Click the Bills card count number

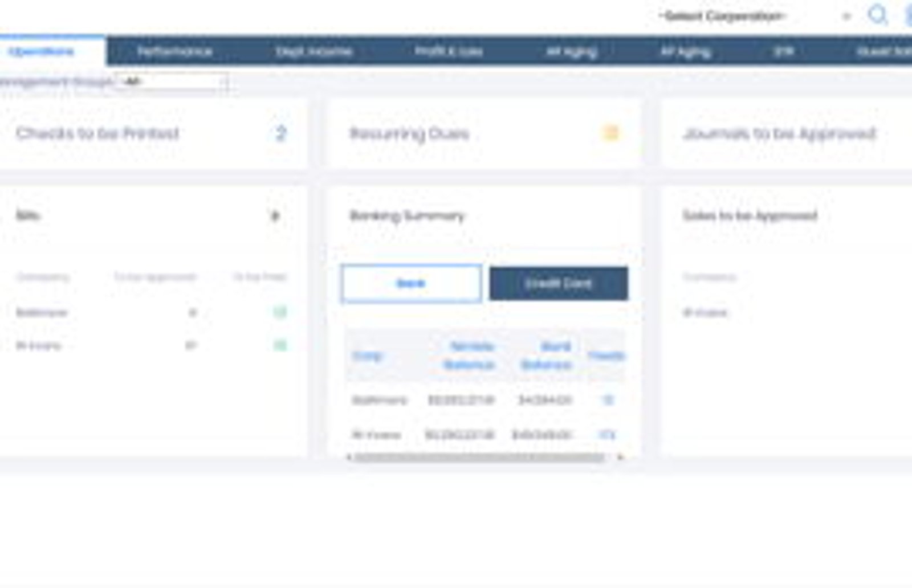point(275,216)
